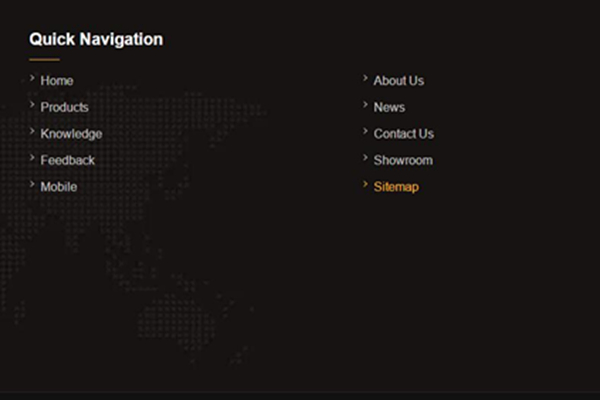The image size is (600, 400).
Task: Open the About Us link
Action: (x=399, y=81)
